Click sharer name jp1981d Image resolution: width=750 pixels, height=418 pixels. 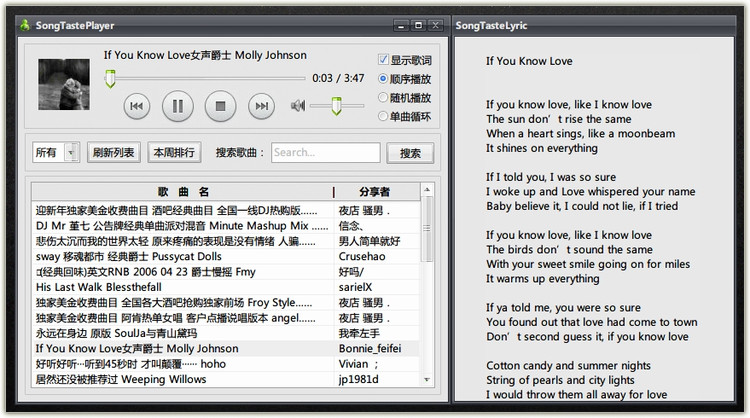358,379
